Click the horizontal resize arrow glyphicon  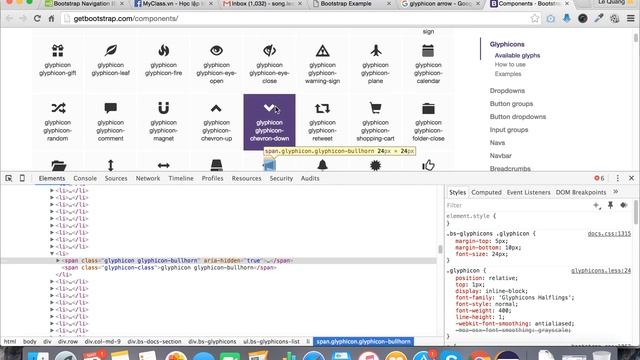pyautogui.click(x=164, y=165)
